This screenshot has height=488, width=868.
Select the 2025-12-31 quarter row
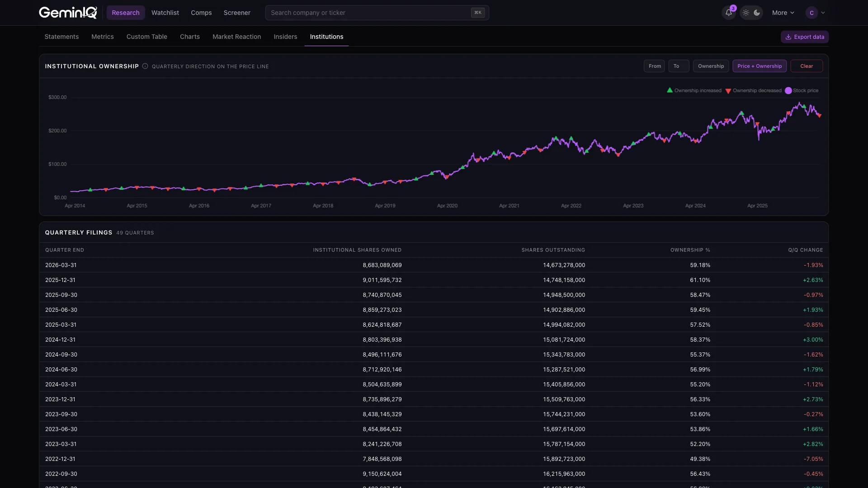(x=434, y=280)
